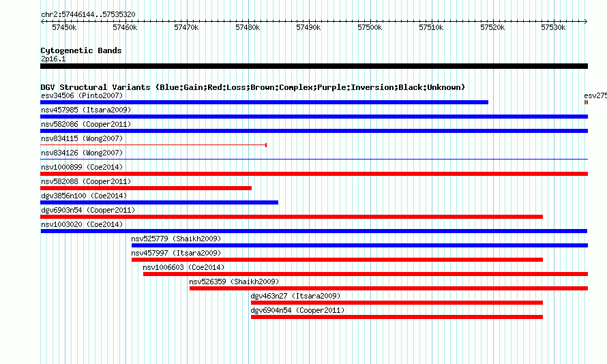Select the blue bar under nsv457985

click(314, 117)
